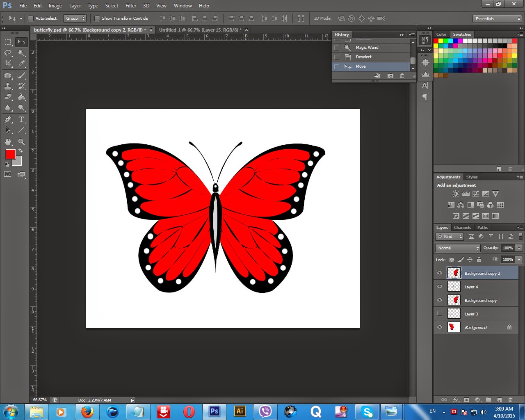Open the Essentials workspace dropdown
The height and width of the screenshot is (420, 525).
point(497,18)
